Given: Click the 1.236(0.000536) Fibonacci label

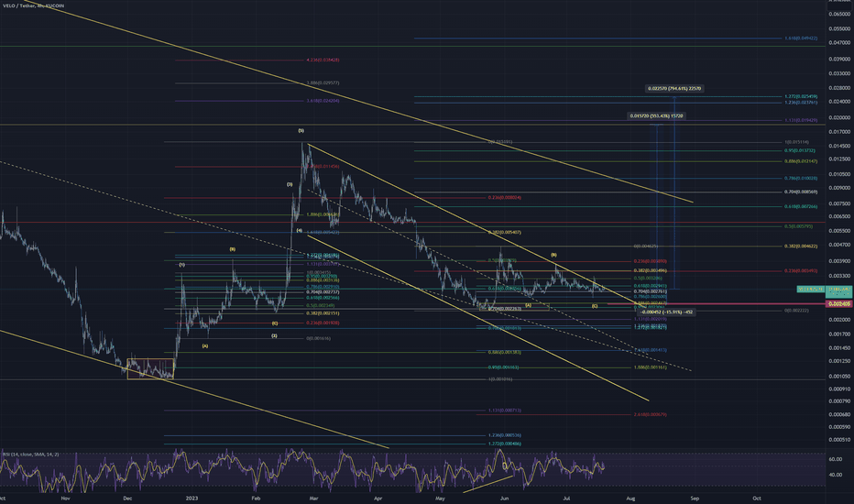Looking at the screenshot, I should [x=504, y=435].
